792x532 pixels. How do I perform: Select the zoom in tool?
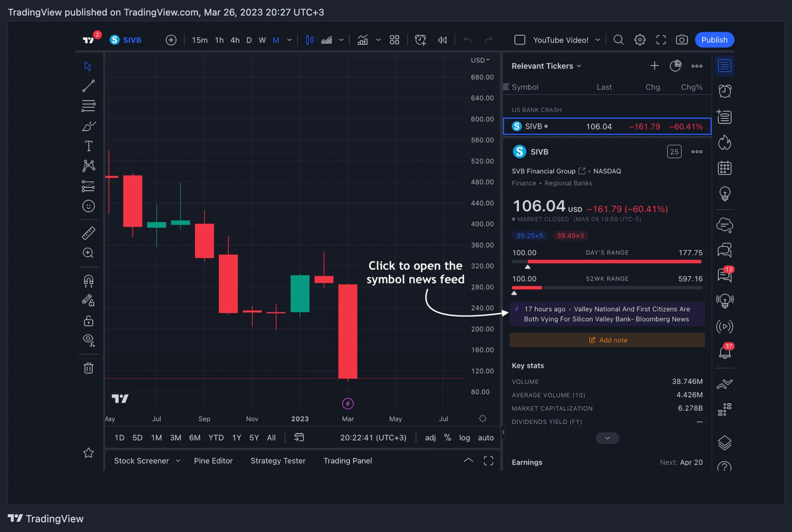click(x=89, y=253)
